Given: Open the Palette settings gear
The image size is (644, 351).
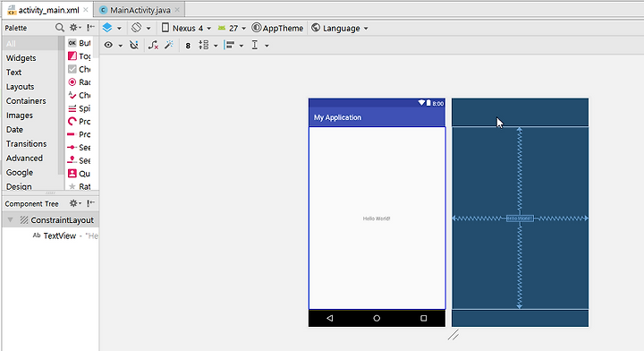Looking at the screenshot, I should tap(75, 28).
